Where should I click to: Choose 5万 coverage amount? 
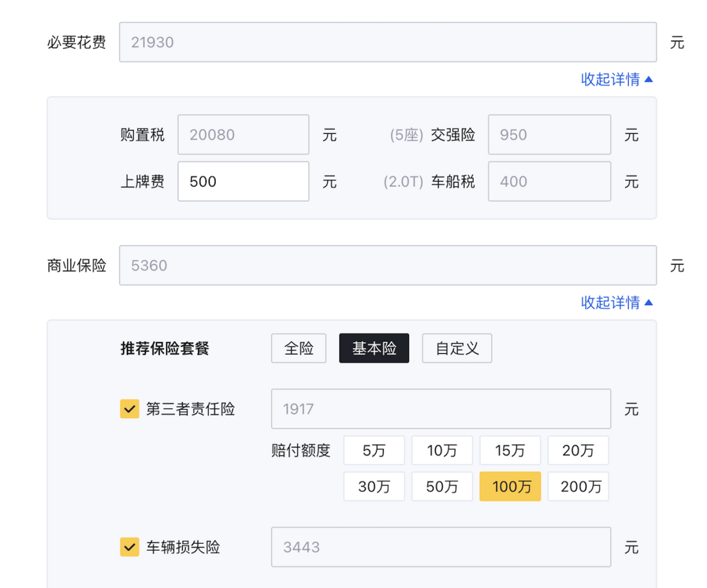(374, 451)
